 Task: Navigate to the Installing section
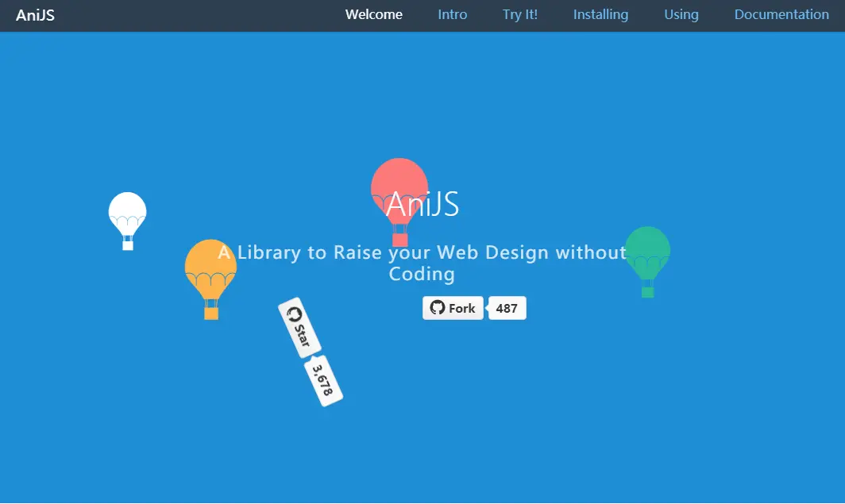pyautogui.click(x=600, y=14)
